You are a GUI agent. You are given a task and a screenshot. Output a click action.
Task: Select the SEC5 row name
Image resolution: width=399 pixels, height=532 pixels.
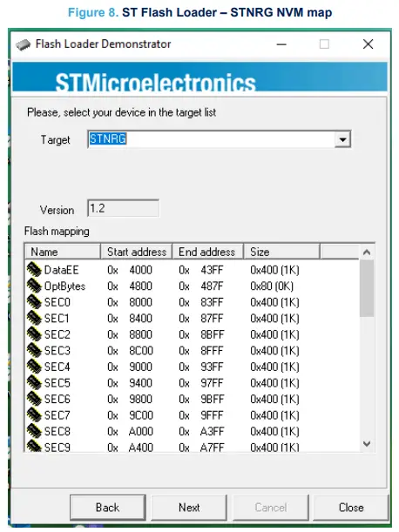click(x=57, y=383)
